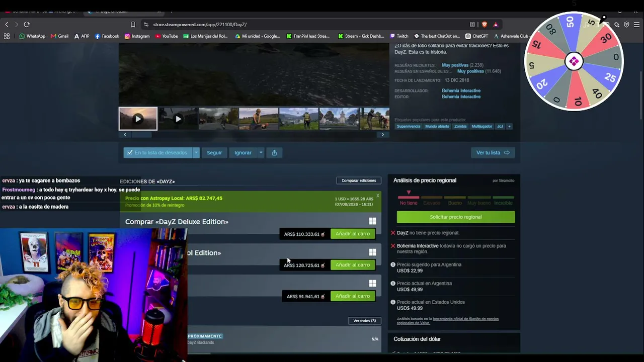Open the Twitch bookmark

[x=399, y=36]
